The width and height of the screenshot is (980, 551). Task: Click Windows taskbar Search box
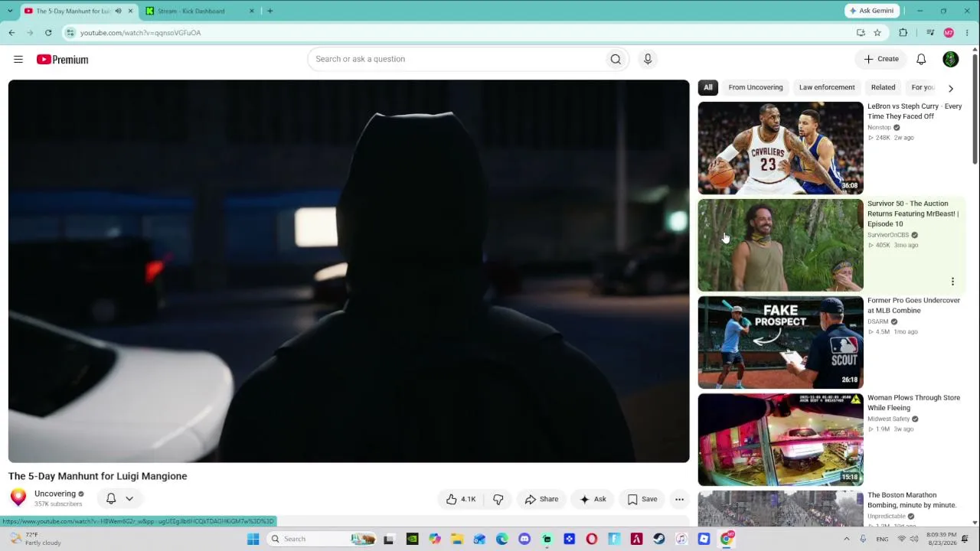point(322,539)
